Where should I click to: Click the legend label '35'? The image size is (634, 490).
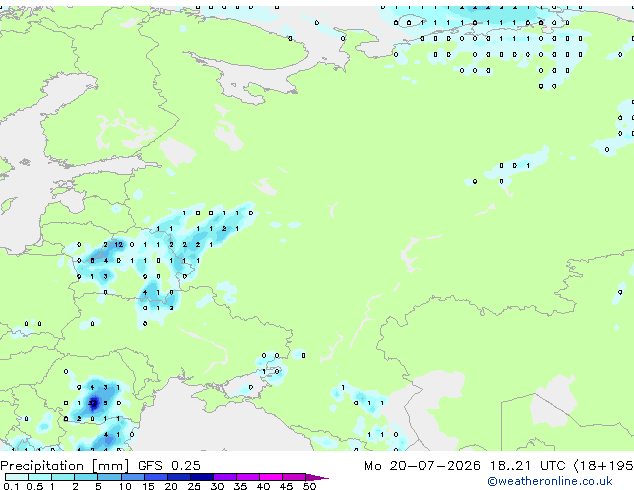tap(240, 486)
